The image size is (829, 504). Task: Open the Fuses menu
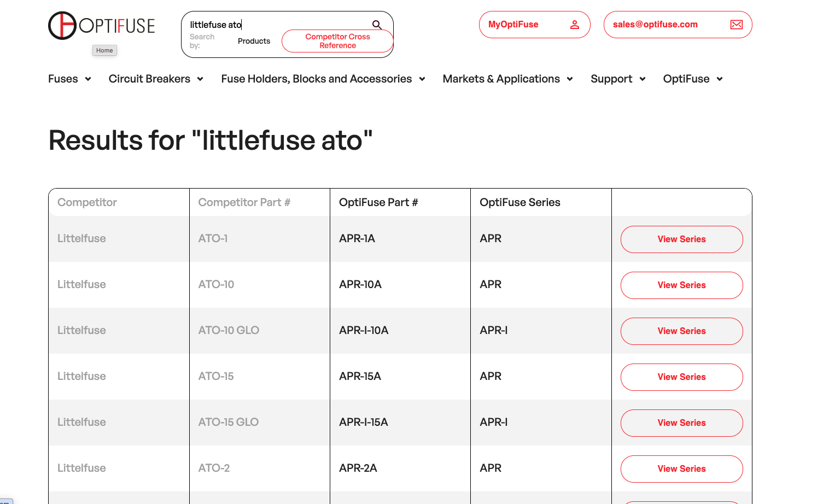63,79
